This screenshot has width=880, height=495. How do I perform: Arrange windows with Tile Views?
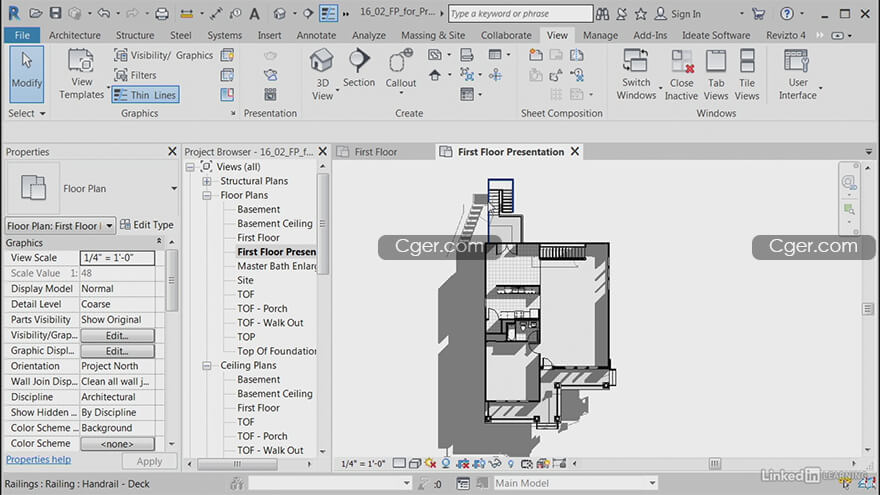click(747, 74)
